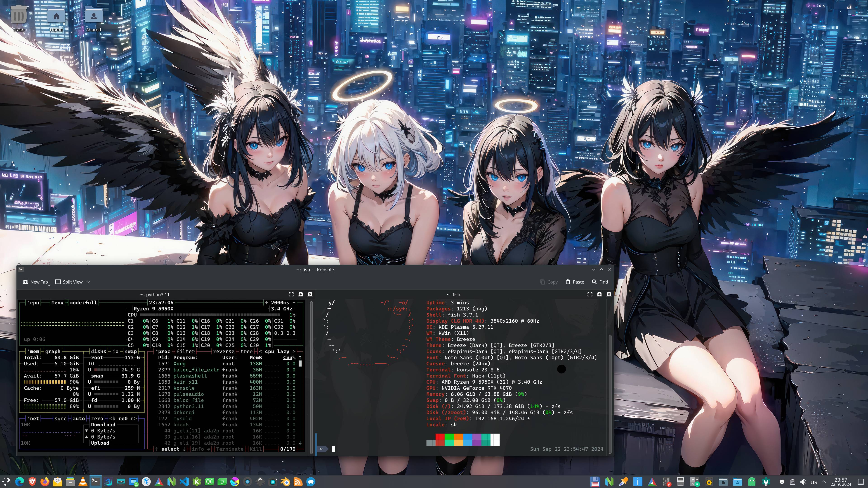This screenshot has width=868, height=488.
Task: Open the RSS feed reader icon
Action: pos(298,482)
